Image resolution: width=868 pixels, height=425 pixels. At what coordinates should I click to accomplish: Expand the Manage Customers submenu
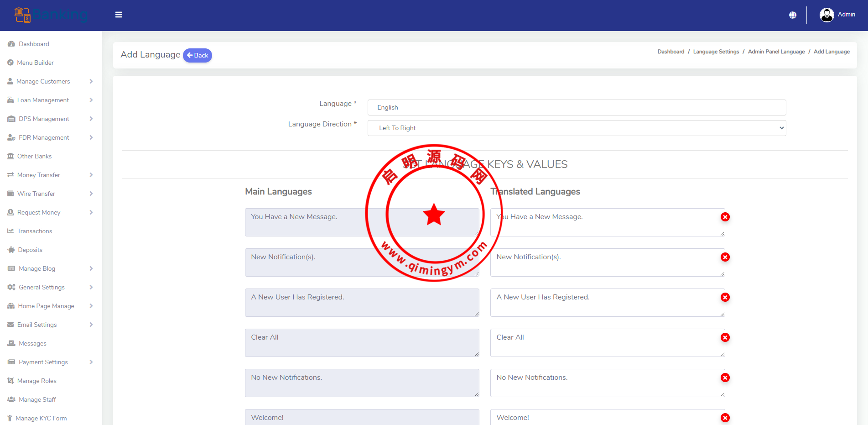pyautogui.click(x=50, y=81)
